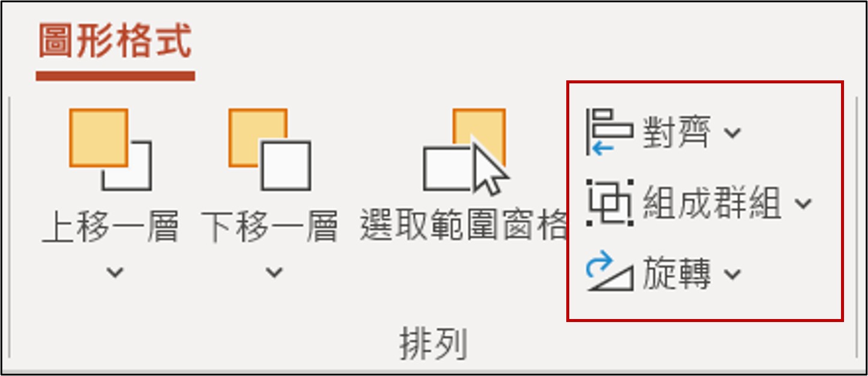Click the 排列 group name label
Viewport: 868px width, 376px height.
[x=433, y=345]
